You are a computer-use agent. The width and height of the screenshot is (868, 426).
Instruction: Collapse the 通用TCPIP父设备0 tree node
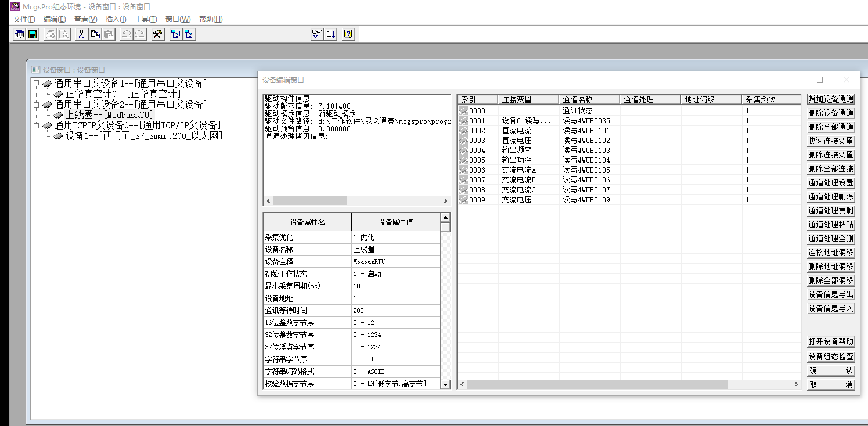coord(37,126)
